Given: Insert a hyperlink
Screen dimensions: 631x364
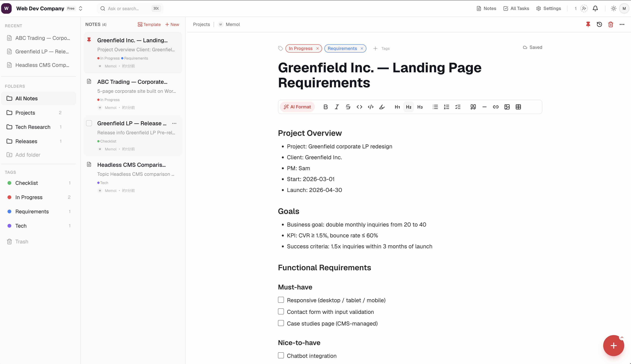Looking at the screenshot, I should 496,107.
